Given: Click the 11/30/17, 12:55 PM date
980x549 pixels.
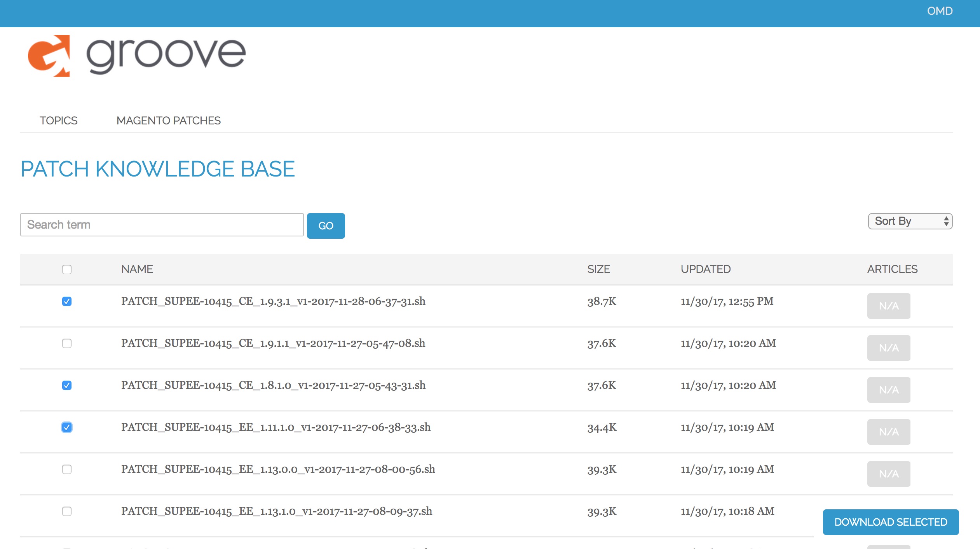Looking at the screenshot, I should click(727, 301).
